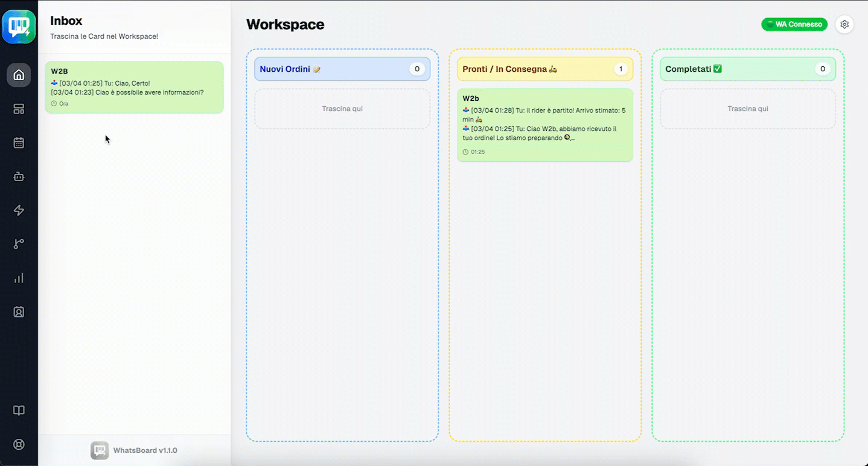The height and width of the screenshot is (466, 868).
Task: Click the WhatsBoard logo in the sidebar
Action: tap(19, 27)
